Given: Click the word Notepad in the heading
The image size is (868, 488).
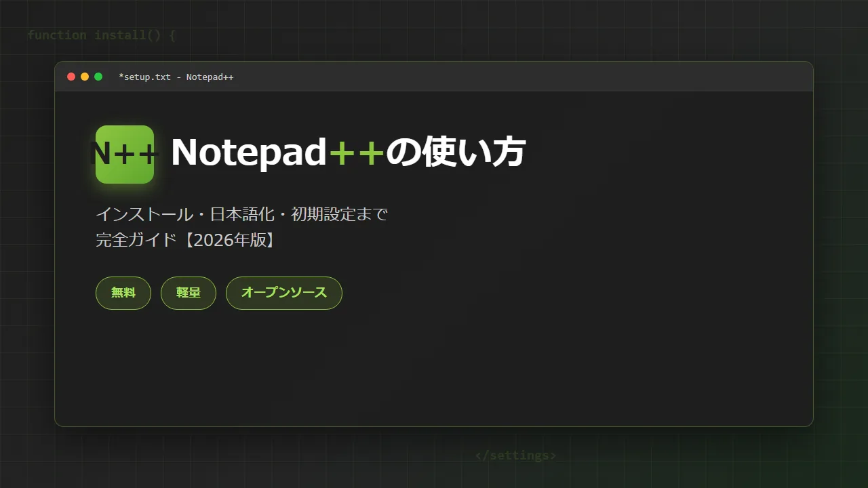Looking at the screenshot, I should tap(250, 153).
